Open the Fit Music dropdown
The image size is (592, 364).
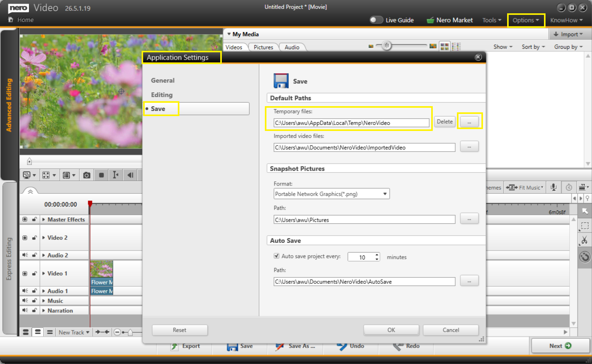(x=524, y=187)
